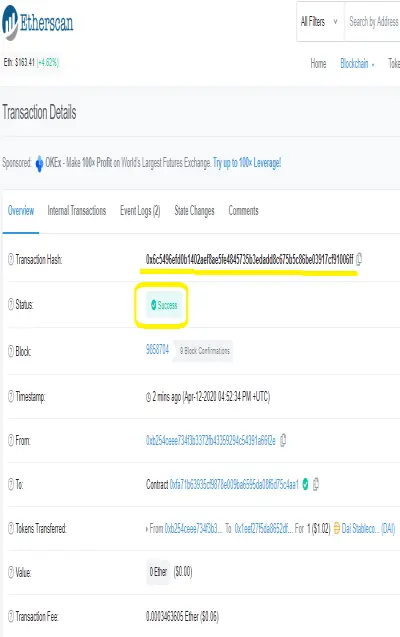Click the help icon beside Tokens Transferred

click(11, 528)
